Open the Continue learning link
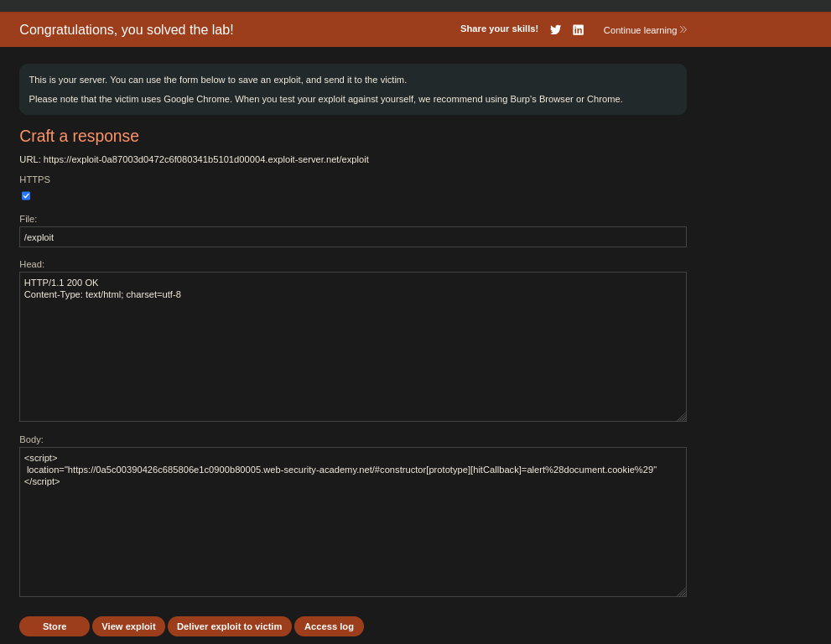The width and height of the screenshot is (831, 644). tap(645, 30)
